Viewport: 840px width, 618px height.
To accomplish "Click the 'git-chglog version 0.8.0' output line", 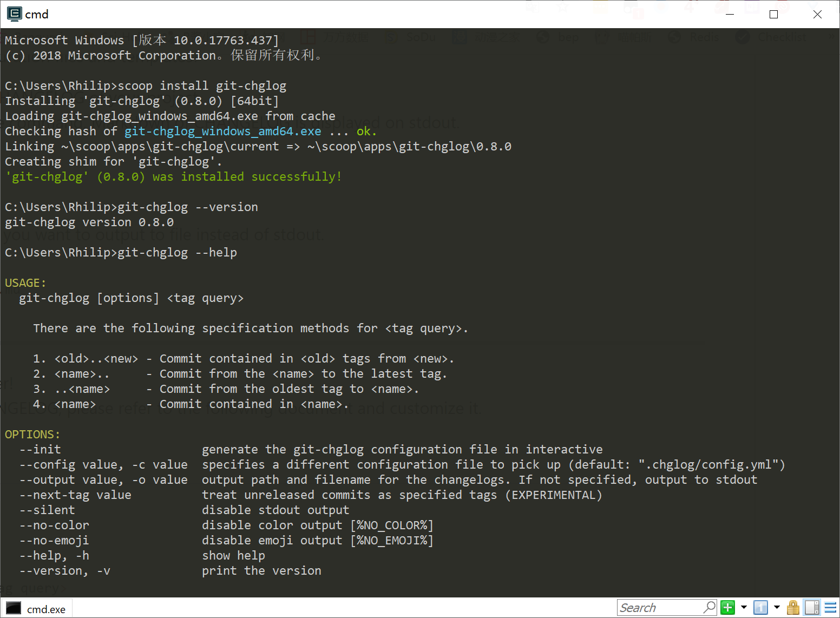I will pos(89,222).
